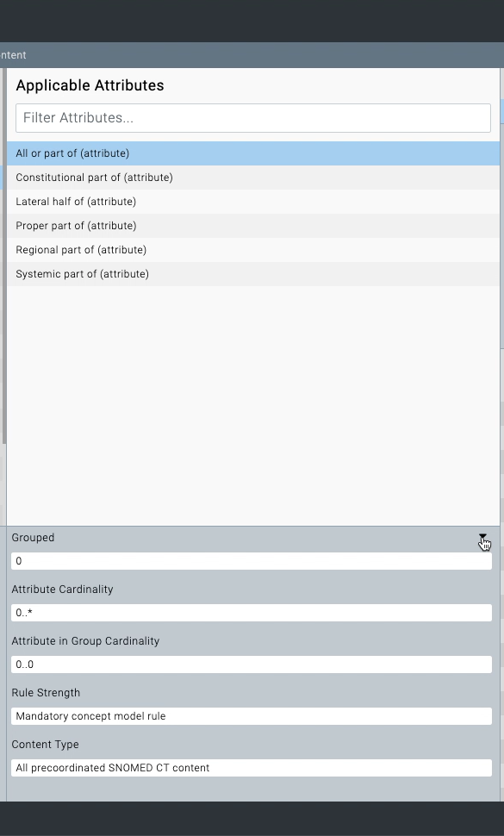
Task: Click the Attribute Cardinality field showing 0..*
Action: click(252, 613)
